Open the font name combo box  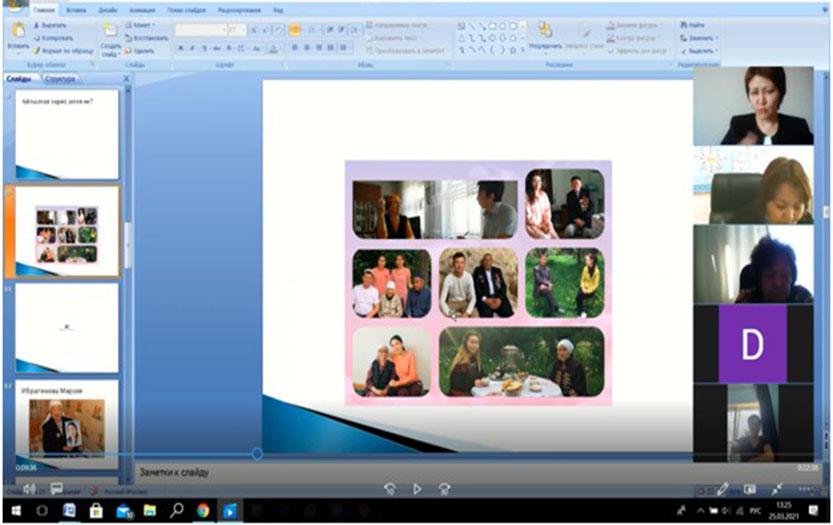tap(201, 30)
